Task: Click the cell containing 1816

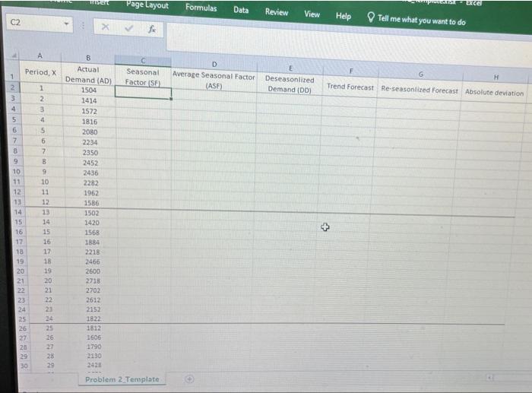Action: [x=90, y=122]
